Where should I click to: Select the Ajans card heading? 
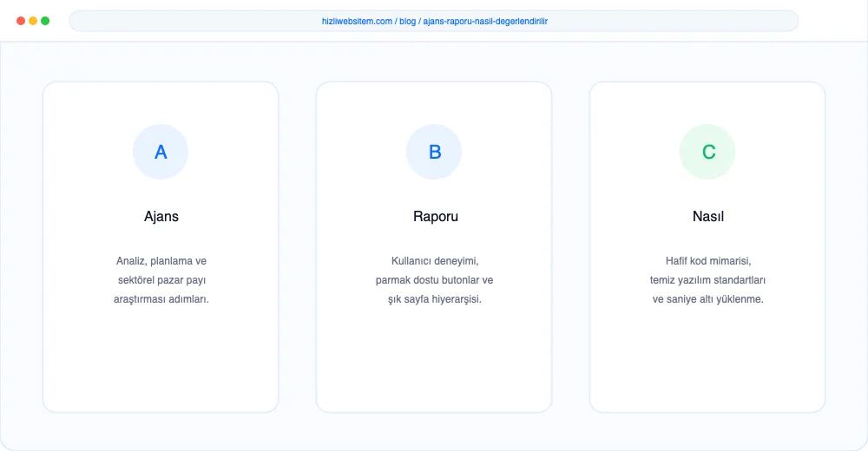[161, 216]
